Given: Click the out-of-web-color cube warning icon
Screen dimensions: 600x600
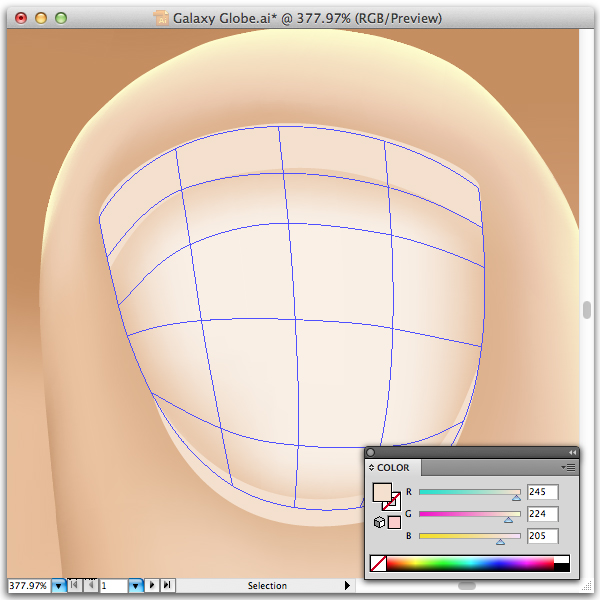Looking at the screenshot, I should tap(379, 522).
